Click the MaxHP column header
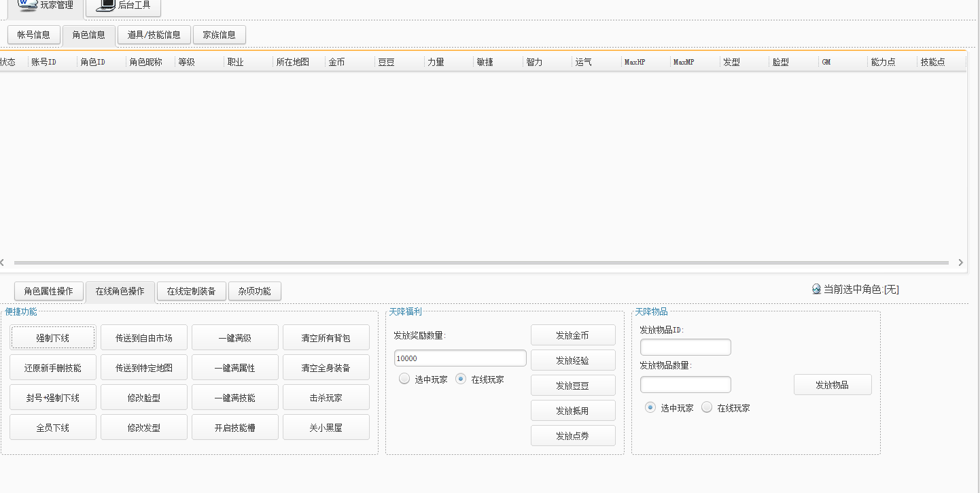980x493 pixels. click(646, 62)
